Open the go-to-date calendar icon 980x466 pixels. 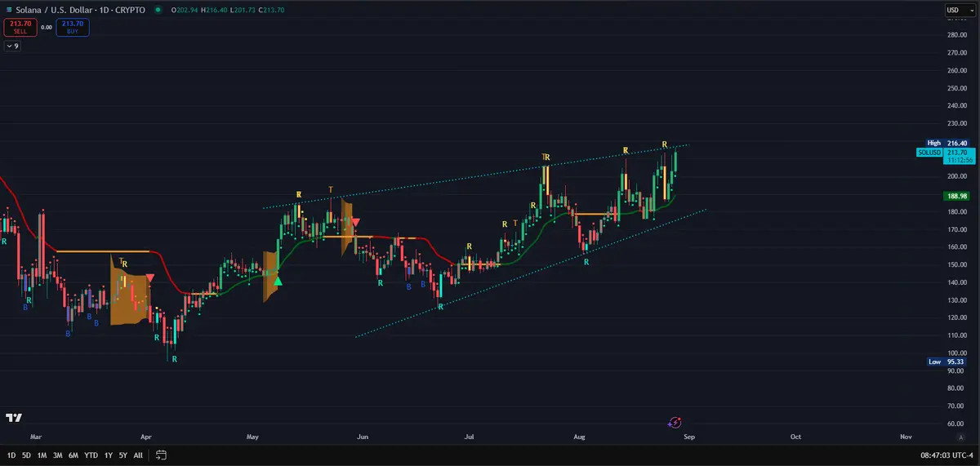coord(161,455)
